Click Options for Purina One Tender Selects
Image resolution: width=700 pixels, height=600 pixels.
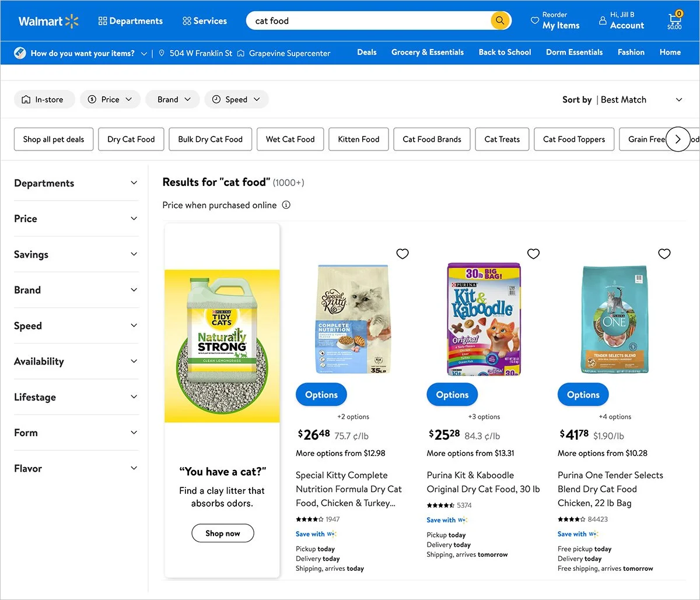(x=583, y=395)
